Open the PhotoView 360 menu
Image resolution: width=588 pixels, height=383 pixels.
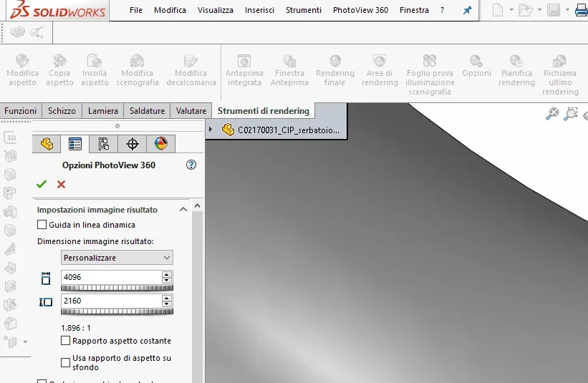point(360,10)
